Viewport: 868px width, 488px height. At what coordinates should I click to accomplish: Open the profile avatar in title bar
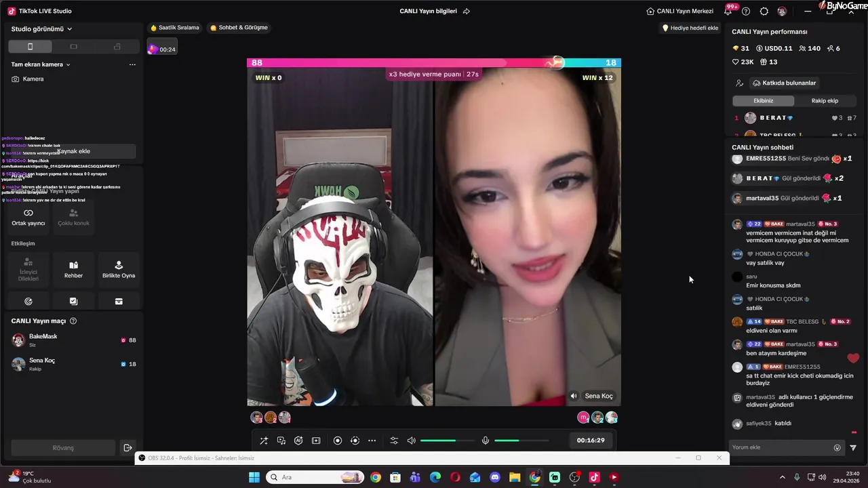coord(782,12)
